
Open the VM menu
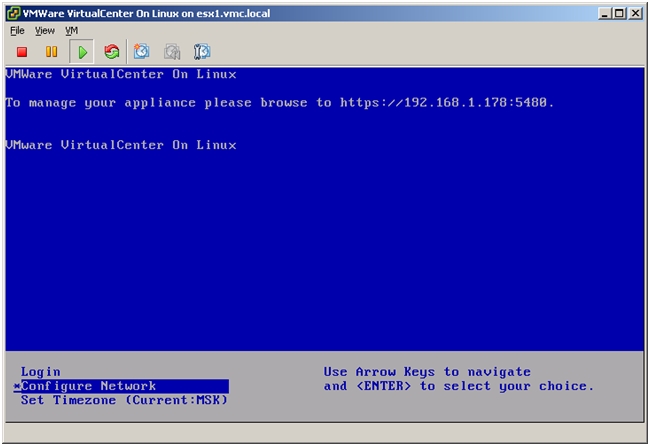tap(72, 31)
